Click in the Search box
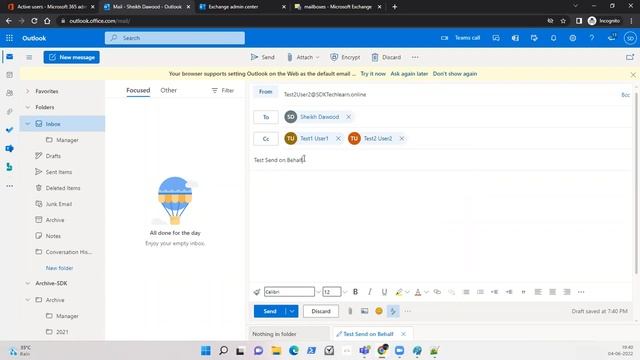640x360 pixels. click(175, 38)
